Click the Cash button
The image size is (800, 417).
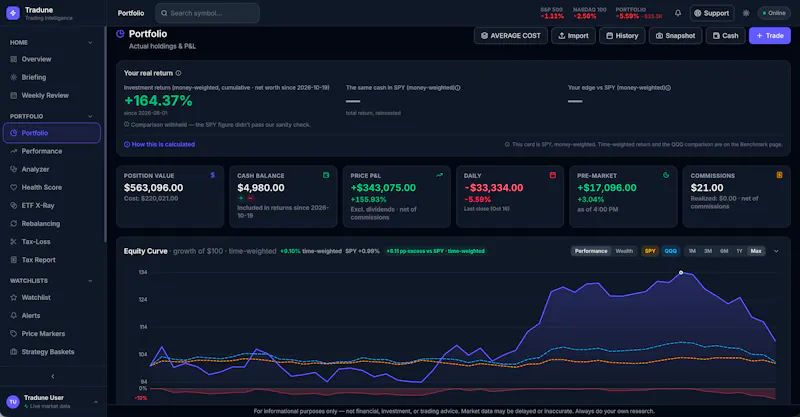[x=726, y=36]
